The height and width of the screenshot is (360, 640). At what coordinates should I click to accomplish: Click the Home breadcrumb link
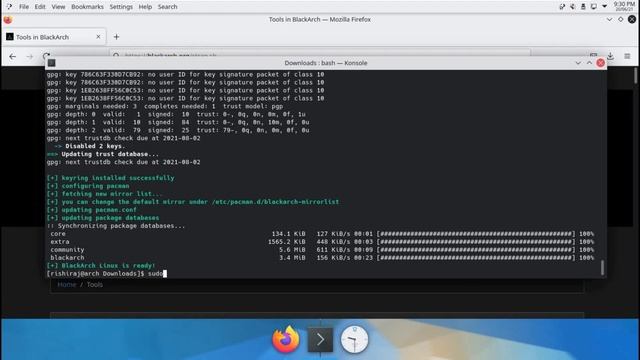(x=67, y=284)
